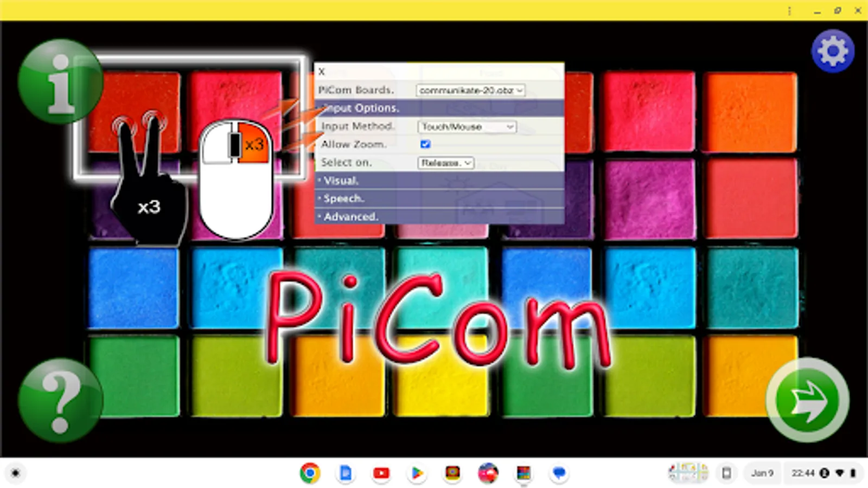The image size is (868, 488).
Task: Launch Google Chrome from the shelf
Action: click(x=310, y=473)
